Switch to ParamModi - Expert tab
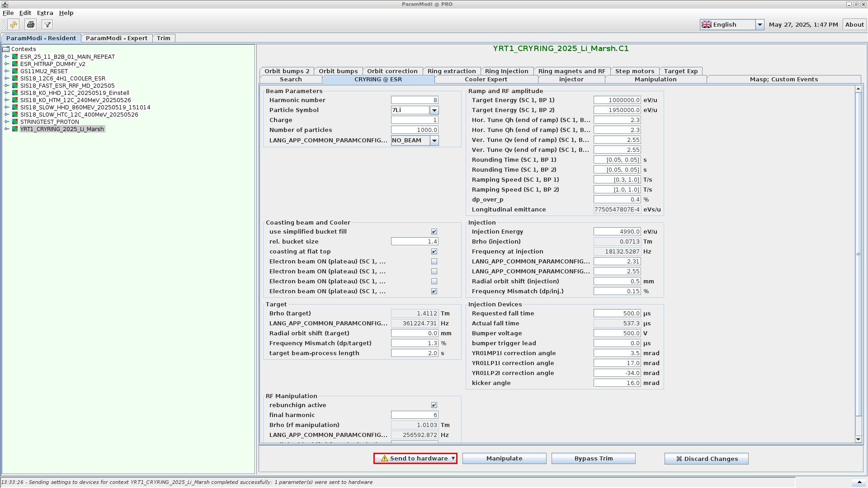This screenshot has height=488, width=868. tap(117, 38)
